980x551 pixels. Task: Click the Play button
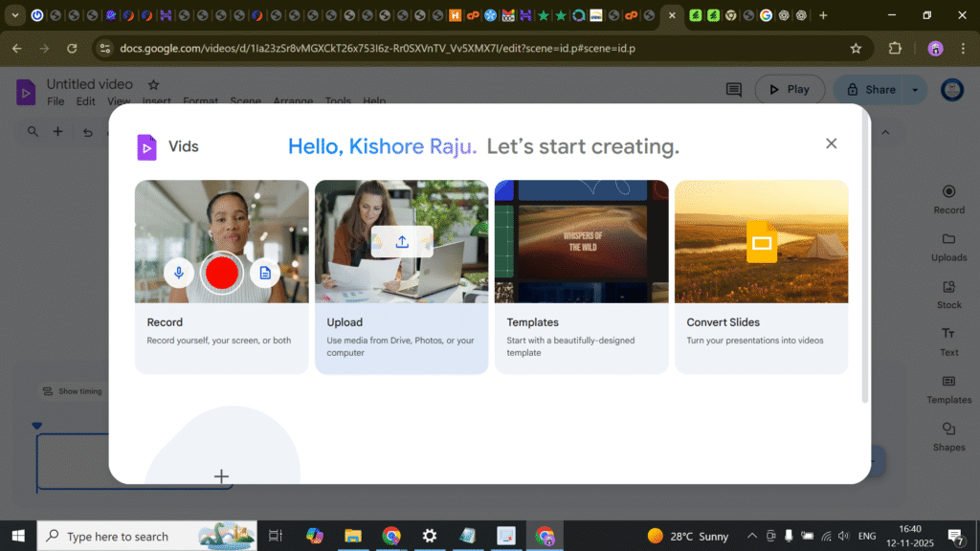[x=790, y=90]
